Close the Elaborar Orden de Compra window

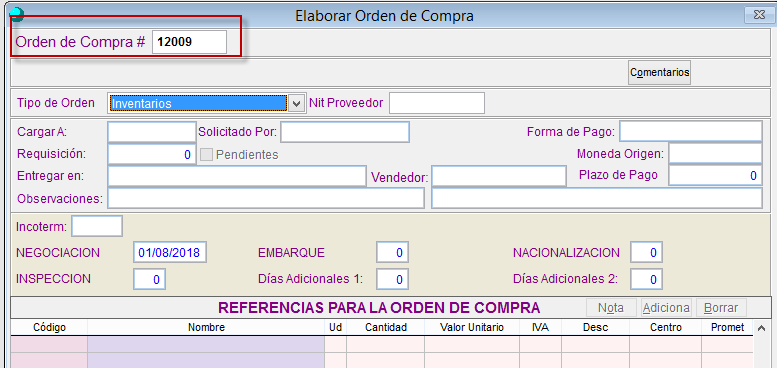tap(759, 15)
